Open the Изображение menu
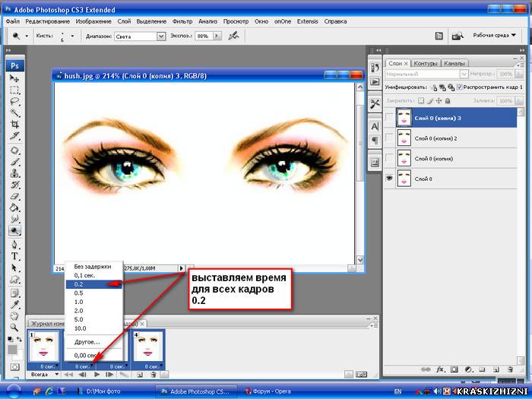Viewport: 532px width, 399px height. (x=93, y=21)
